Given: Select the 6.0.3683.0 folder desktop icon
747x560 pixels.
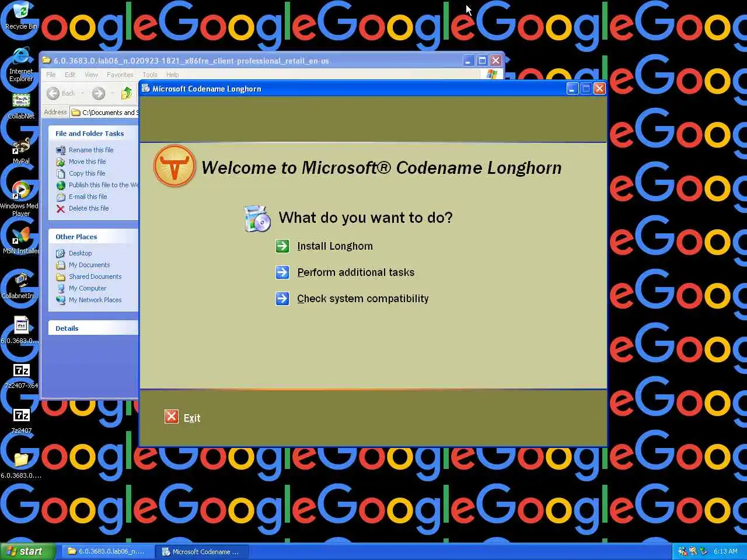Looking at the screenshot, I should click(21, 465).
